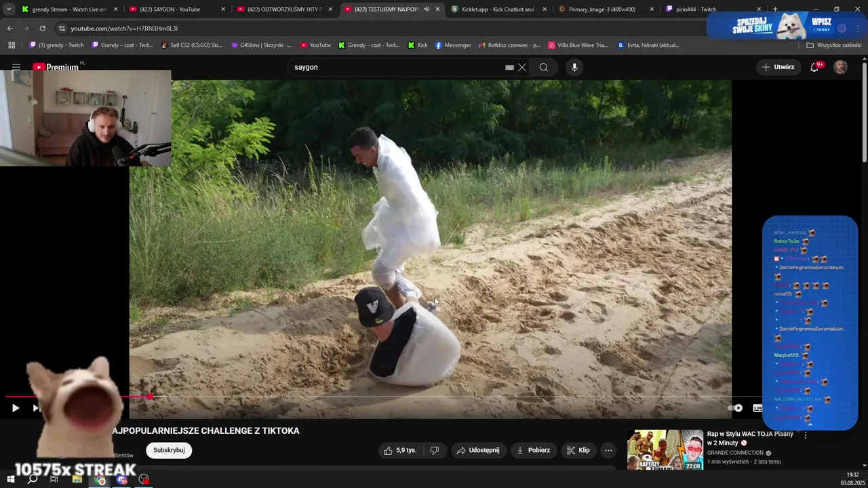868x488 pixels.
Task: Click the Subskrybuj button
Action: (x=169, y=450)
